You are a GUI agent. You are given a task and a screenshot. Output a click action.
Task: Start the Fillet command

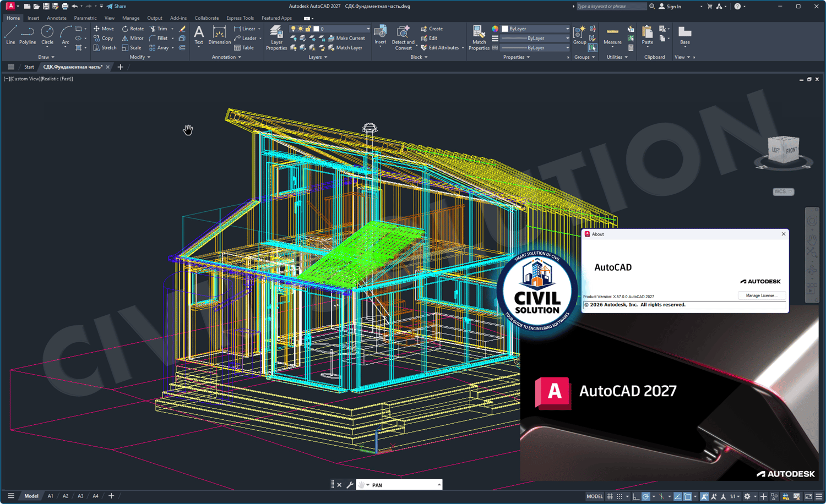point(159,38)
